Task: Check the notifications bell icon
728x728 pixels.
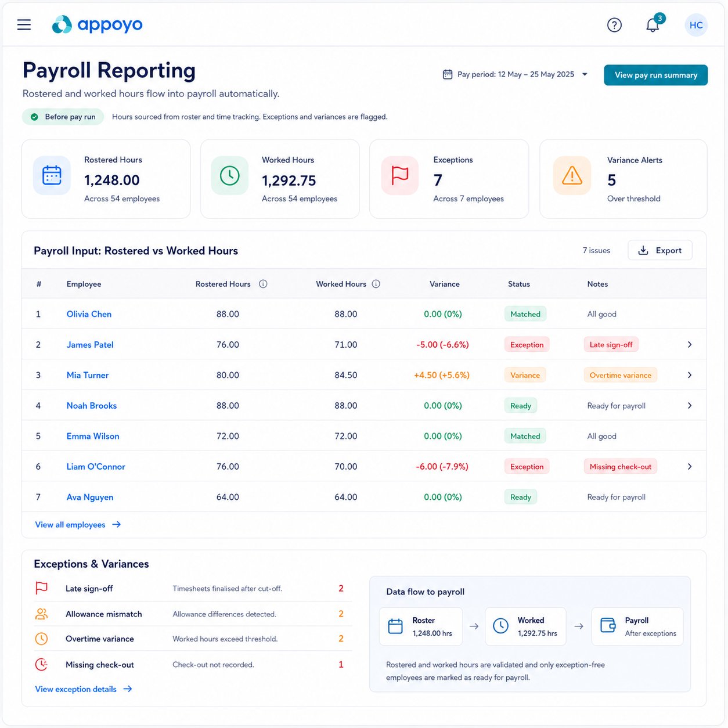Action: [653, 25]
